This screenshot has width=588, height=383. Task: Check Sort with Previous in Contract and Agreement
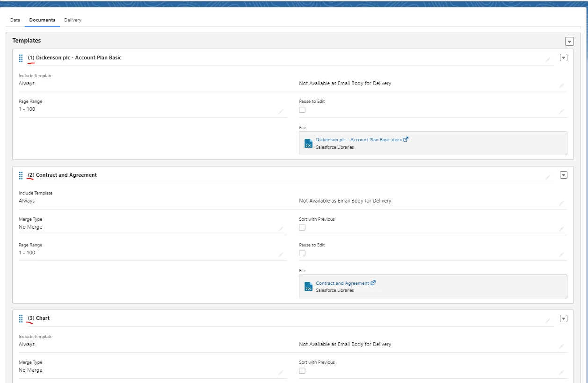tap(302, 227)
